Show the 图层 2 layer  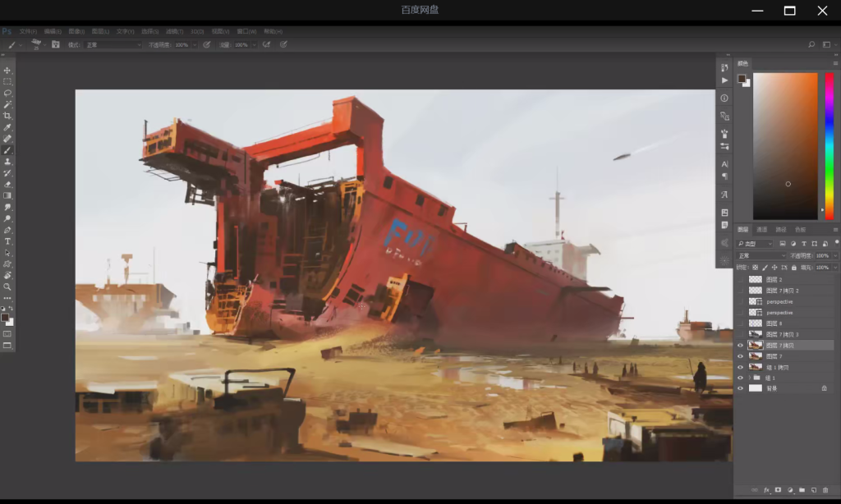[x=740, y=280]
